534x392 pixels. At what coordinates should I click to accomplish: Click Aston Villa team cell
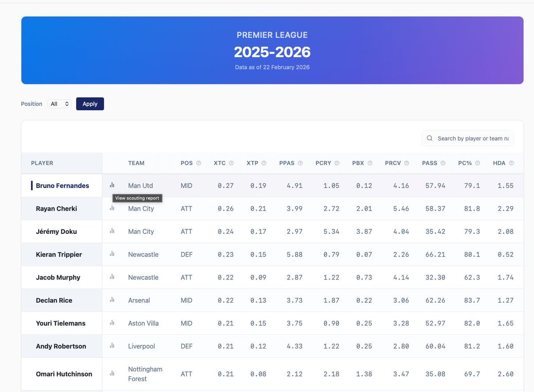[143, 324]
